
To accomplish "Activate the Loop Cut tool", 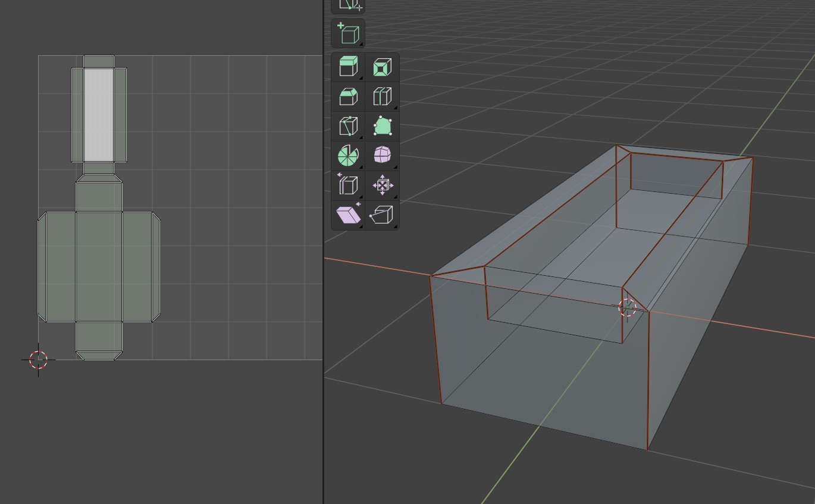I will coord(382,96).
